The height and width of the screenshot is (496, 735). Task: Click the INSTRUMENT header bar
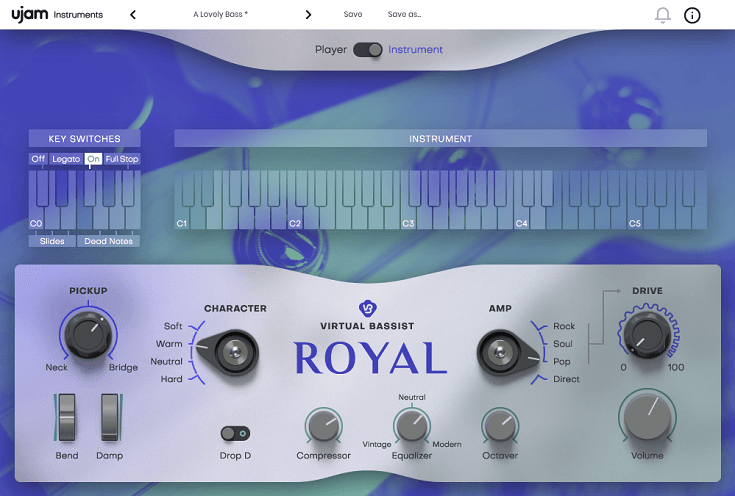tap(440, 138)
